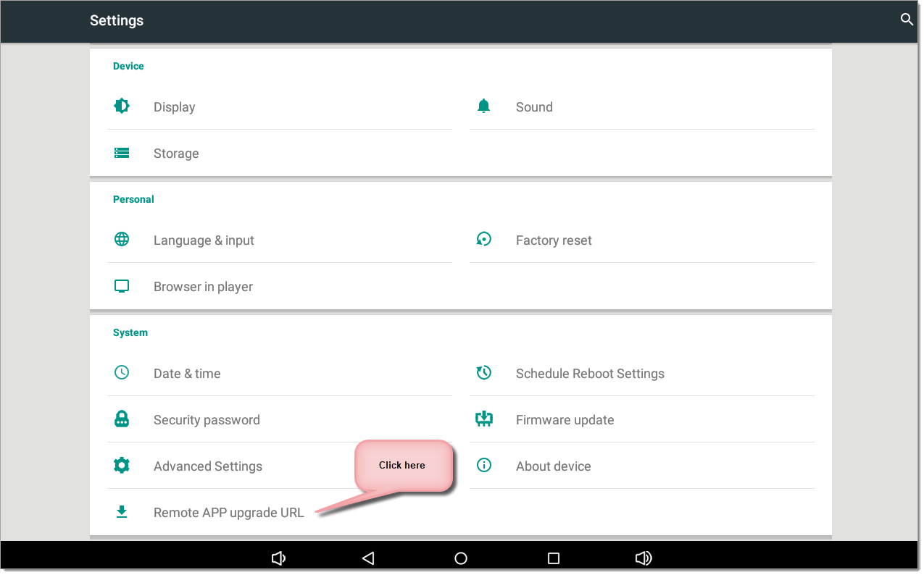924x575 pixels.
Task: Open Browser in player option
Action: 203,287
